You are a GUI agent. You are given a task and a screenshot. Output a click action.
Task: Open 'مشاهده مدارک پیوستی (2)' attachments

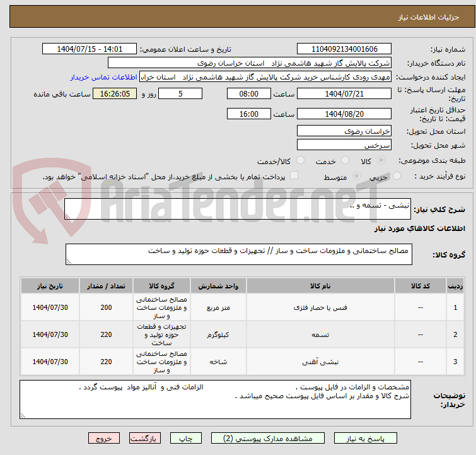[267, 438]
